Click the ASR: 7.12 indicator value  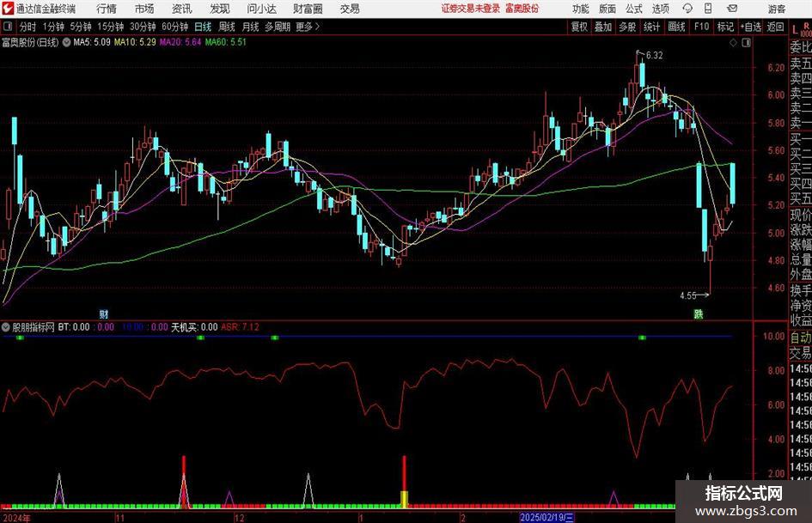point(241,327)
